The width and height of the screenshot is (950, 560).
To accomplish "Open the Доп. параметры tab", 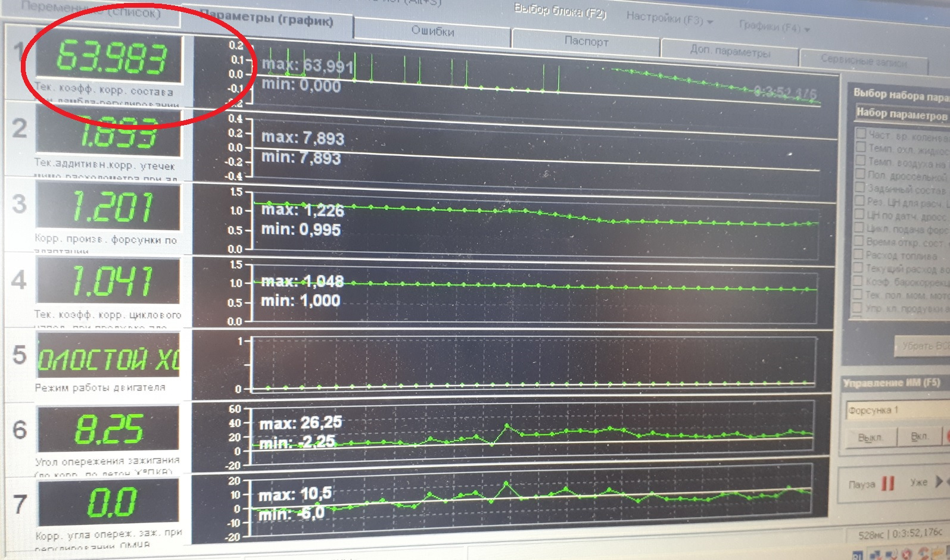I will pos(730,51).
